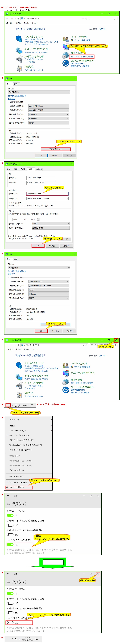Click 並べ替え方法を変更する link in step 2 地域 dialog

(x=17, y=96)
